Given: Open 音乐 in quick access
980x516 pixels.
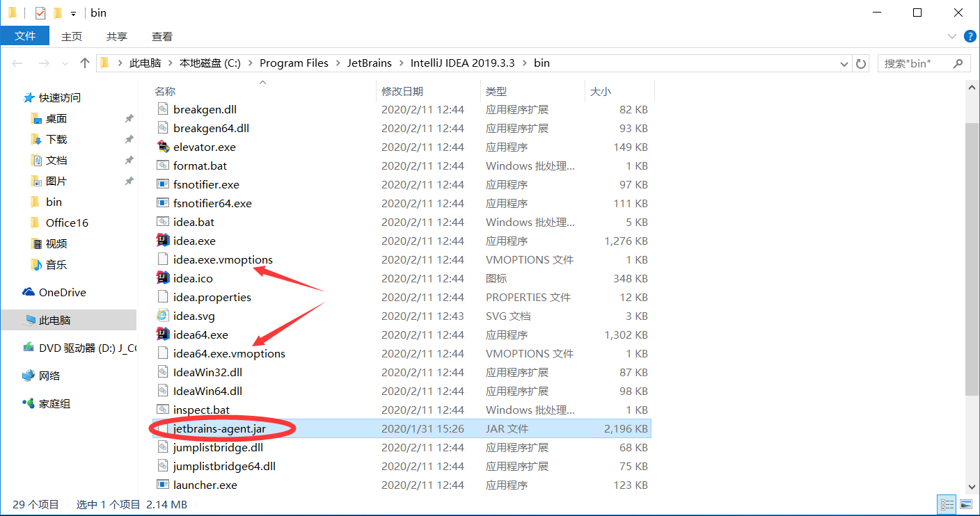Looking at the screenshot, I should tap(56, 264).
